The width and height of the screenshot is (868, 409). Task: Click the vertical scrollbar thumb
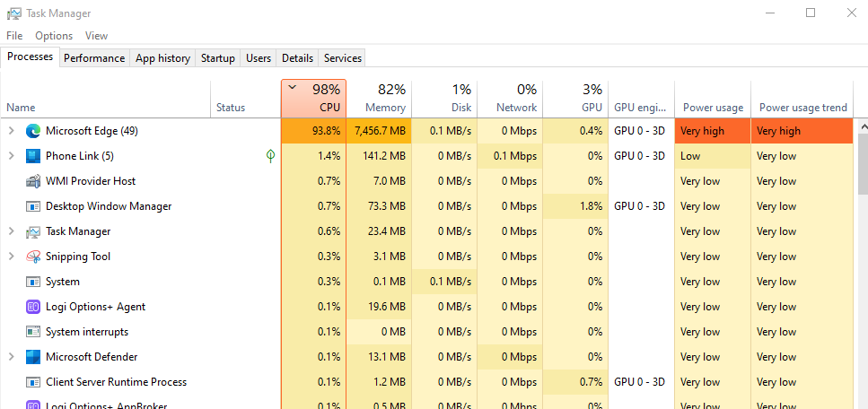863,164
